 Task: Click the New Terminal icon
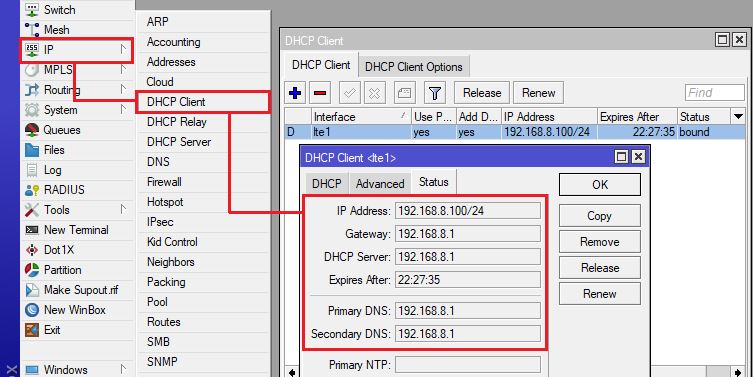tap(32, 230)
